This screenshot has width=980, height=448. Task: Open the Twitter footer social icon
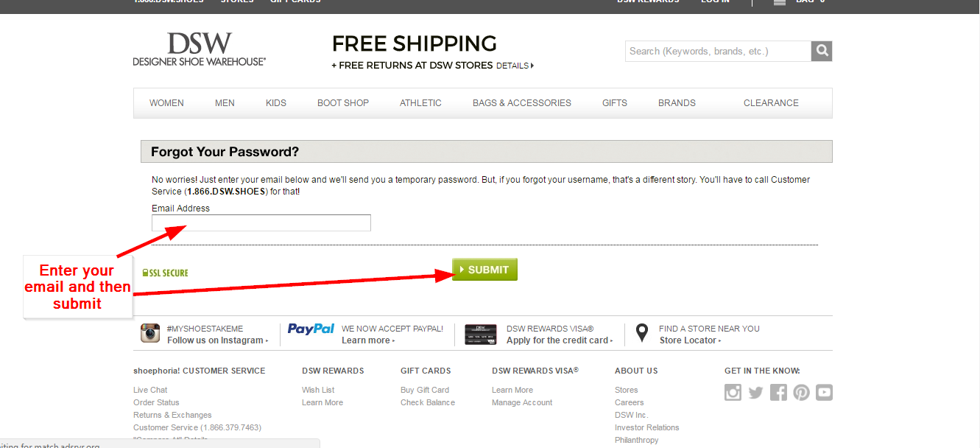pyautogui.click(x=755, y=393)
